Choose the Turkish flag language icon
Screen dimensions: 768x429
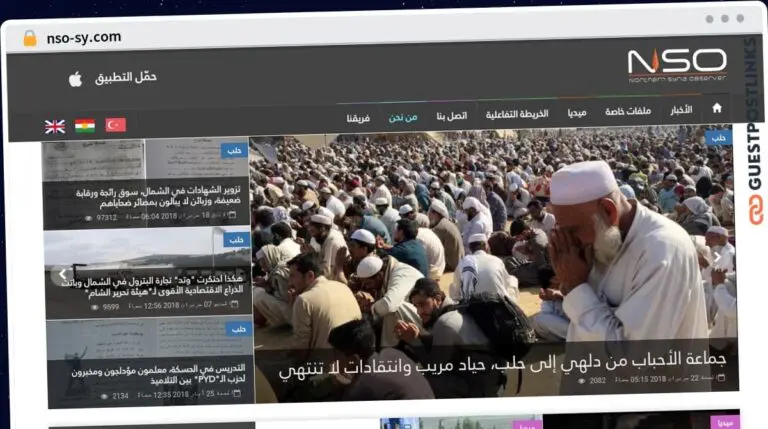pos(116,125)
